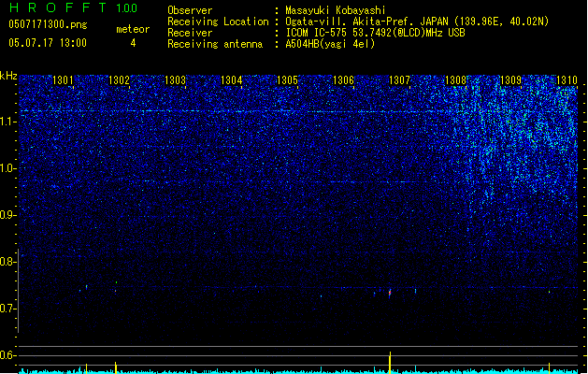Click the meteor count value 4
The image size is (588, 374).
coord(133,43)
